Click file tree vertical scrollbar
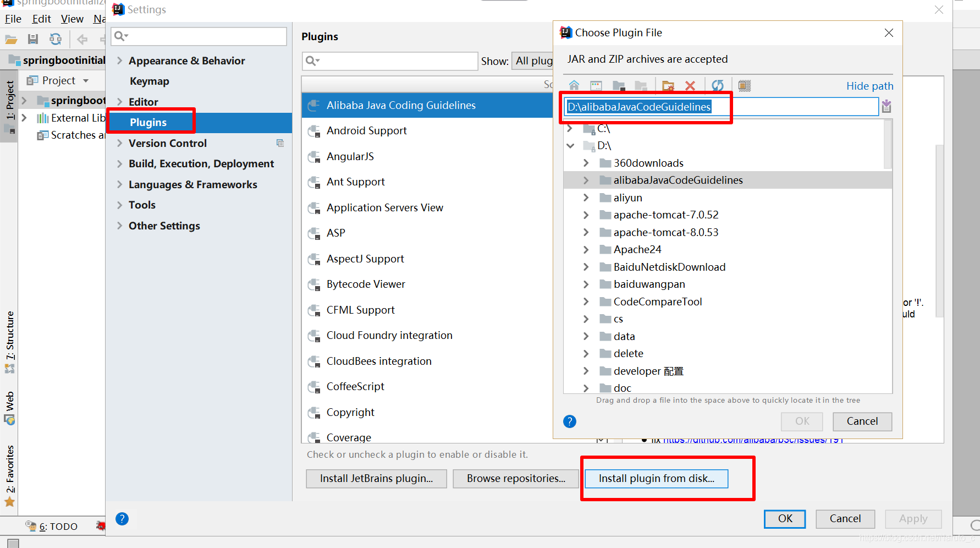Viewport: 980px width, 548px height. point(888,144)
